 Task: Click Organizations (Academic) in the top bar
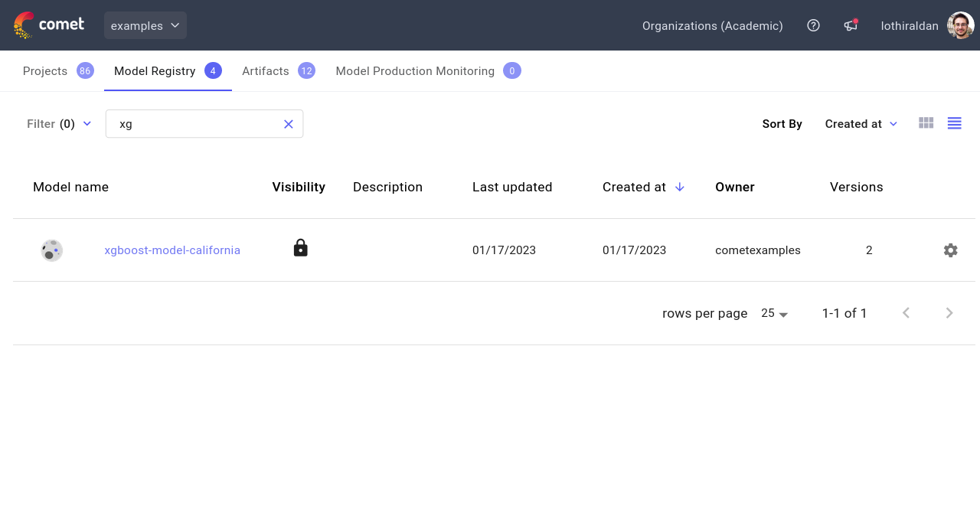712,25
